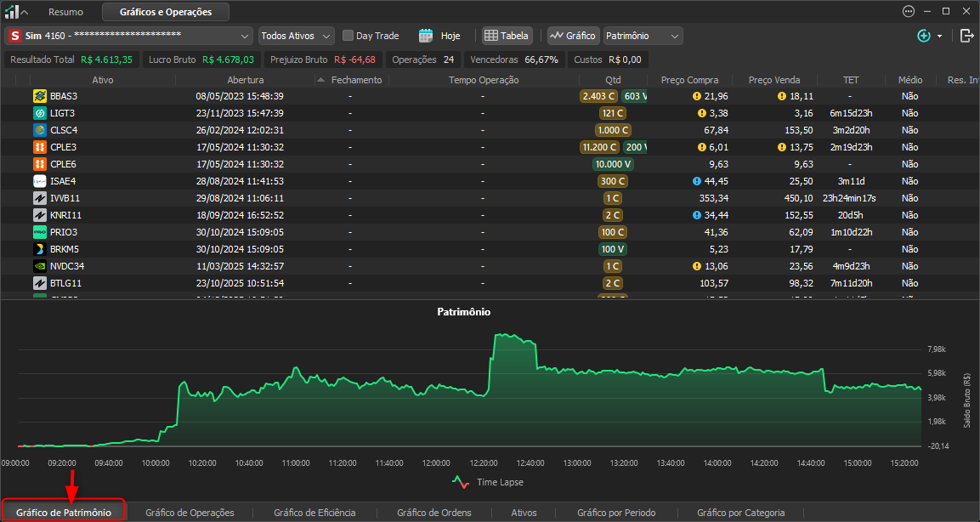The width and height of the screenshot is (980, 522).
Task: Open the Sim 4160 account dropdown
Action: 128,36
